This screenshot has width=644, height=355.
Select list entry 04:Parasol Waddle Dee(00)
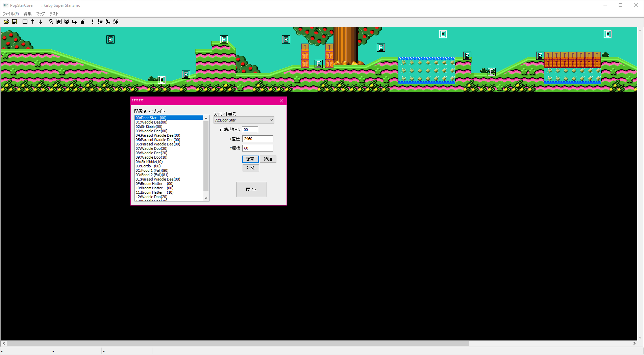pos(169,135)
